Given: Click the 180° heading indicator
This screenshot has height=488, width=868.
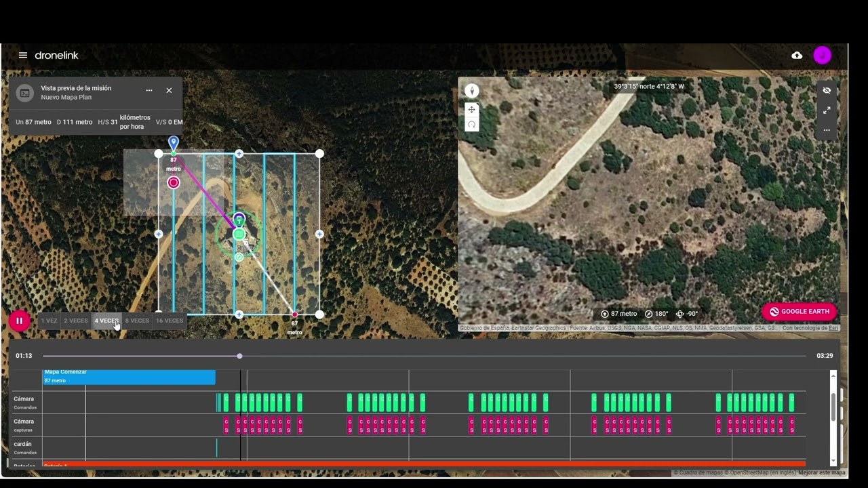Looking at the screenshot, I should coord(656,314).
